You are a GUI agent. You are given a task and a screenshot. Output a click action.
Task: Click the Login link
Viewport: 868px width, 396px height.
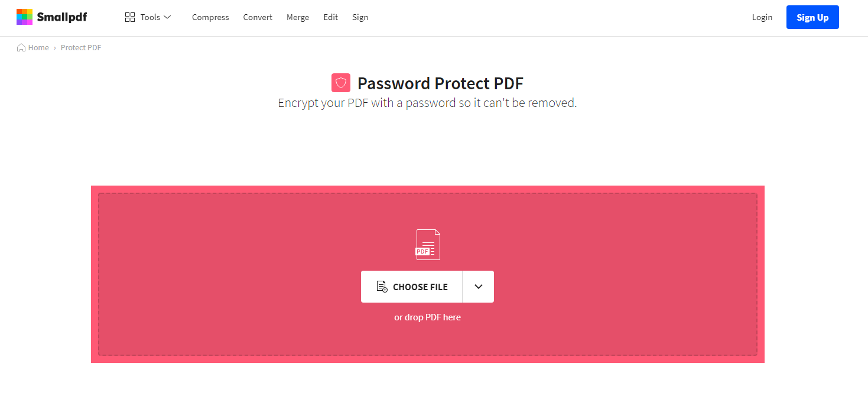pyautogui.click(x=762, y=17)
